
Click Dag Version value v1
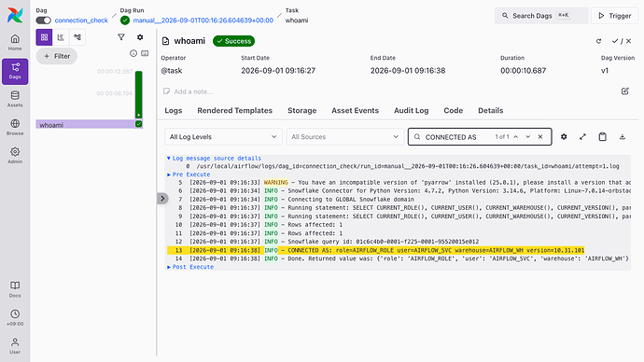click(605, 71)
